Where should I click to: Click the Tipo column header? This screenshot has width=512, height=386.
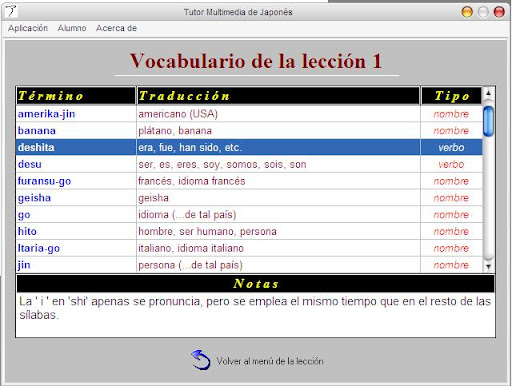(452, 96)
